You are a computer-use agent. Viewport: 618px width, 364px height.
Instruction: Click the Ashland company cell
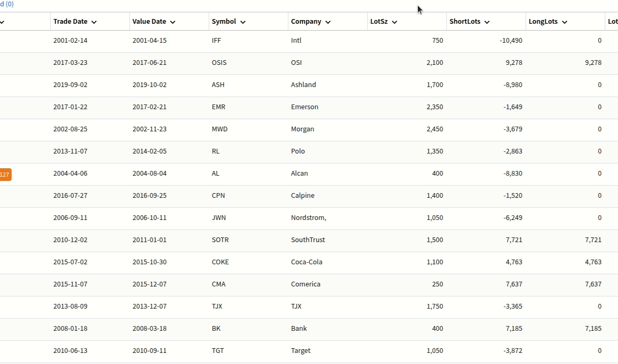click(x=304, y=84)
